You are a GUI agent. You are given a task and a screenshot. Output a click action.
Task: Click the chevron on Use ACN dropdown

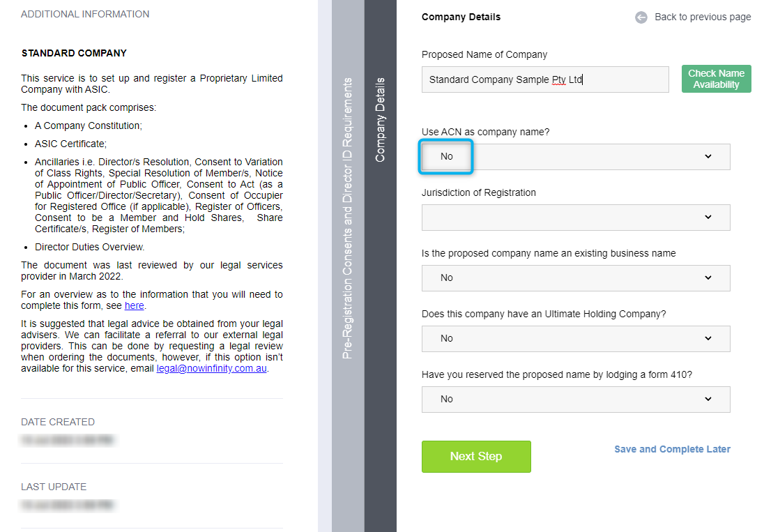click(708, 156)
